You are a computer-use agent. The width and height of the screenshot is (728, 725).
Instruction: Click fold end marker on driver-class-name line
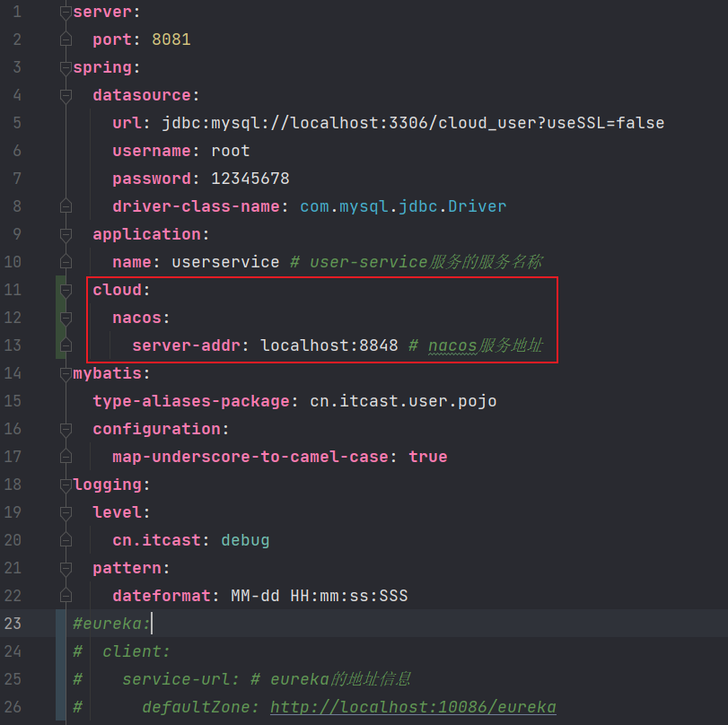[66, 206]
